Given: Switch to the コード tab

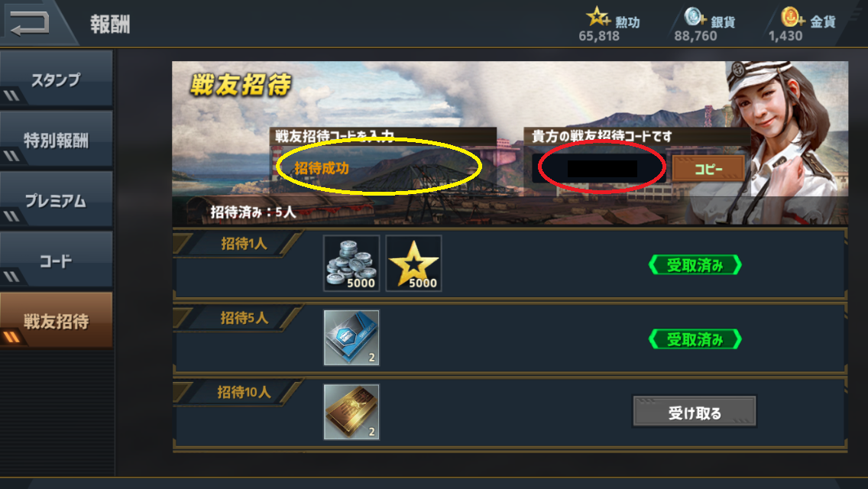Looking at the screenshot, I should point(57,260).
